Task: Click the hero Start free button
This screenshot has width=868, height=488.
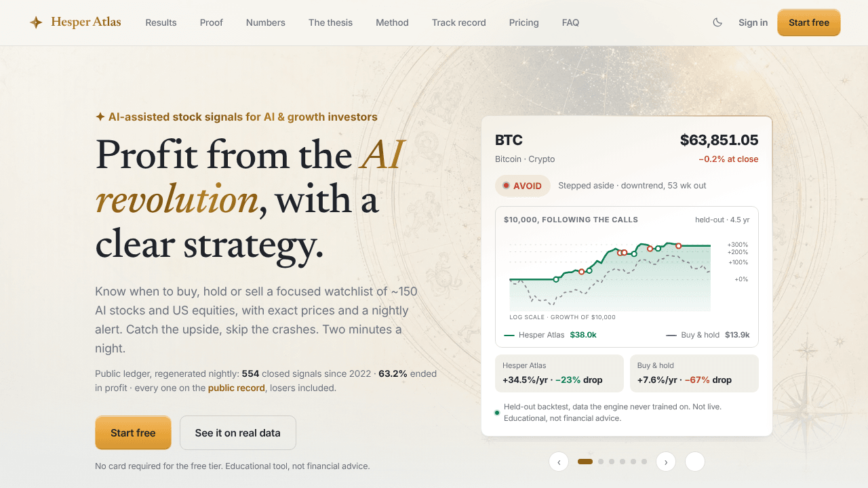Action: (x=133, y=432)
